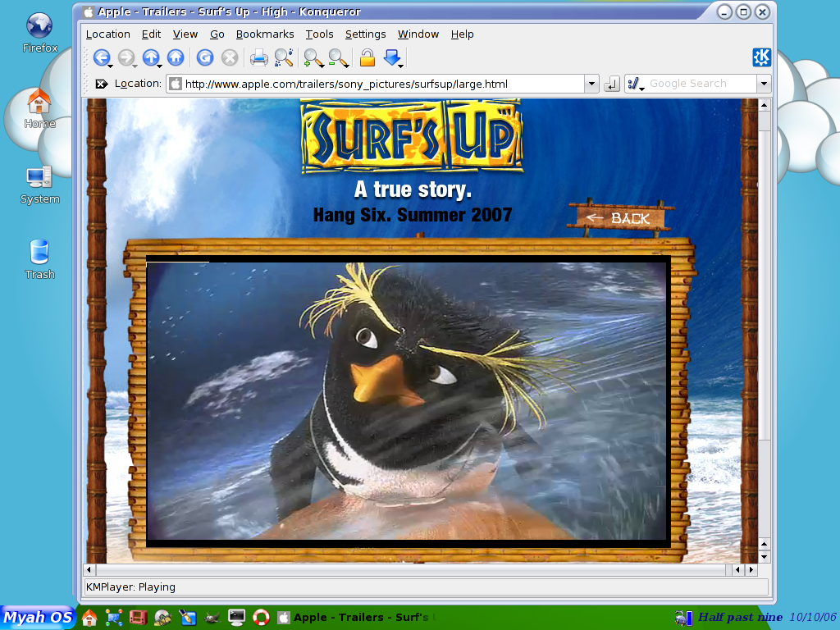Click the GIMP mascot icon in taskbar

[212, 618]
